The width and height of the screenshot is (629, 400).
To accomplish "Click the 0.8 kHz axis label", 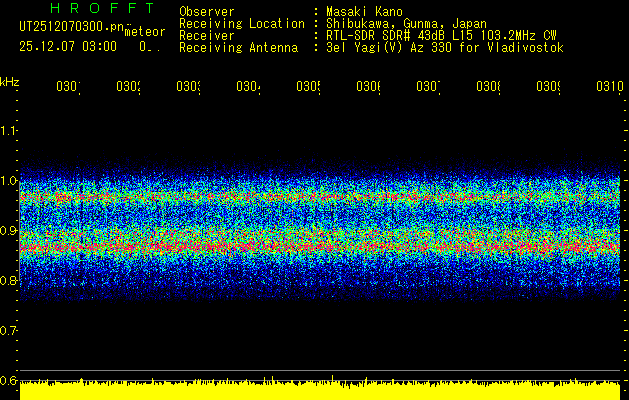I will click(8, 280).
